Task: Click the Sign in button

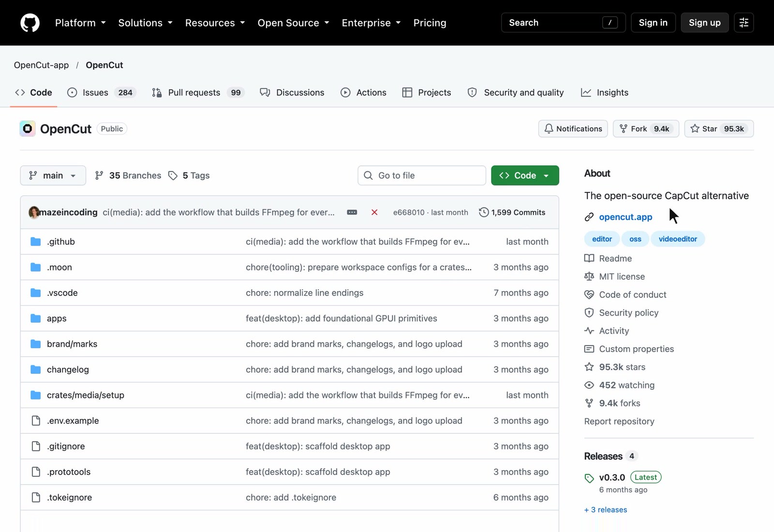Action: click(653, 23)
